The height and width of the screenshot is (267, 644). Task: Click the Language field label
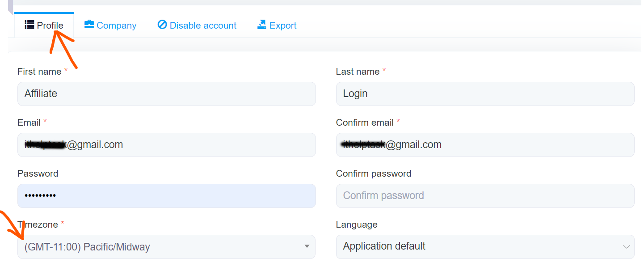pyautogui.click(x=357, y=225)
